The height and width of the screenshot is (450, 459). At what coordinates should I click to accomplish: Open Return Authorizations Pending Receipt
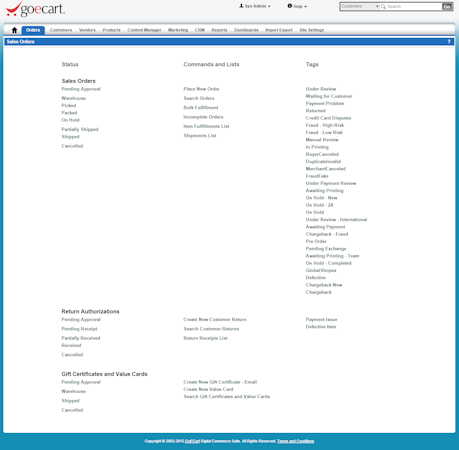(x=79, y=329)
